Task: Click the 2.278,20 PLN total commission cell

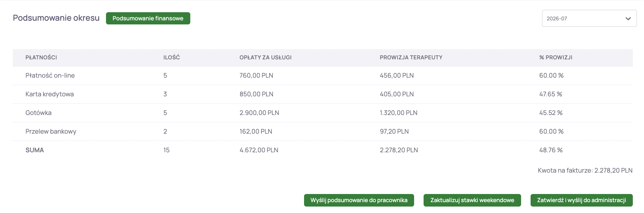Action: (399, 150)
